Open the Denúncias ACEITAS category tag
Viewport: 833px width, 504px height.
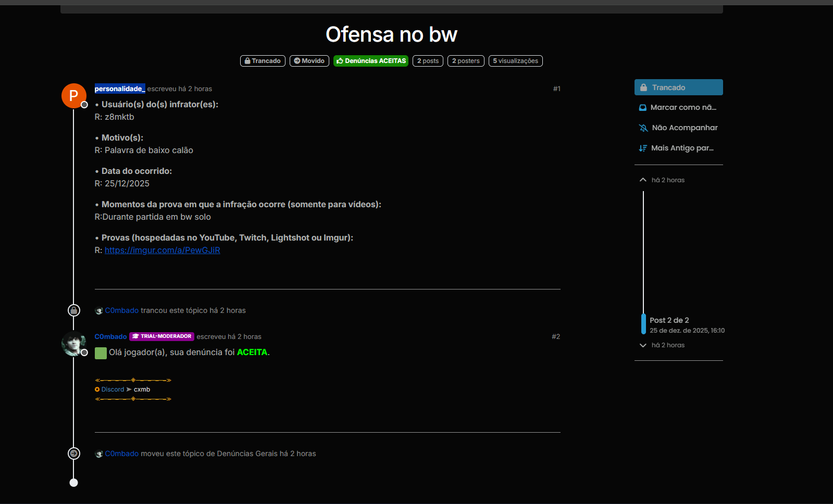pyautogui.click(x=371, y=61)
